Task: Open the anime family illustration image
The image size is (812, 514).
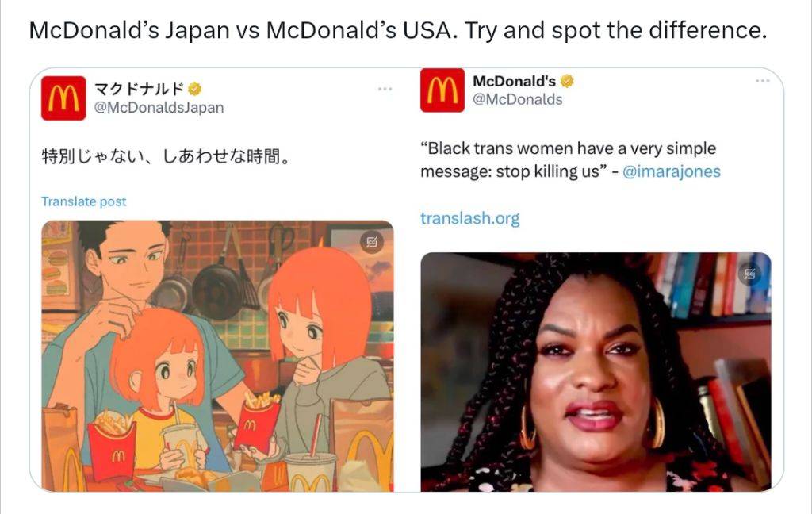Action: click(x=217, y=356)
